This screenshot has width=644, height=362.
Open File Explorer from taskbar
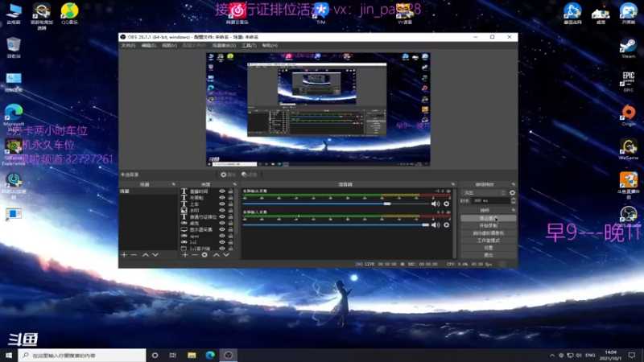(192, 355)
